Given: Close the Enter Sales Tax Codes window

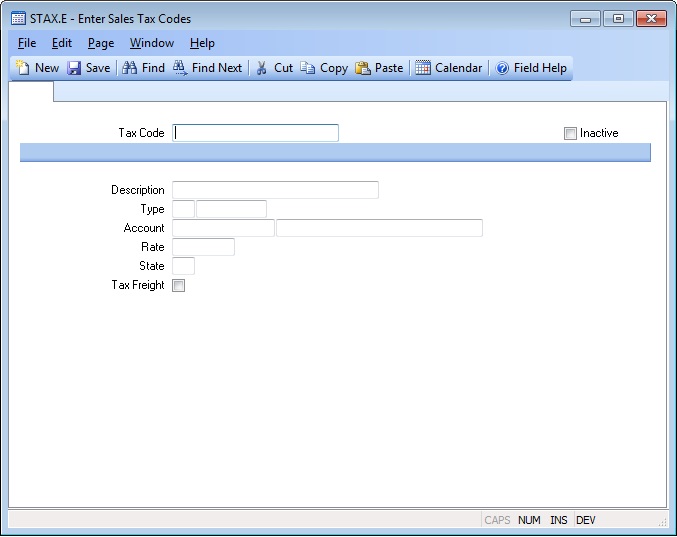Looking at the screenshot, I should coord(652,19).
